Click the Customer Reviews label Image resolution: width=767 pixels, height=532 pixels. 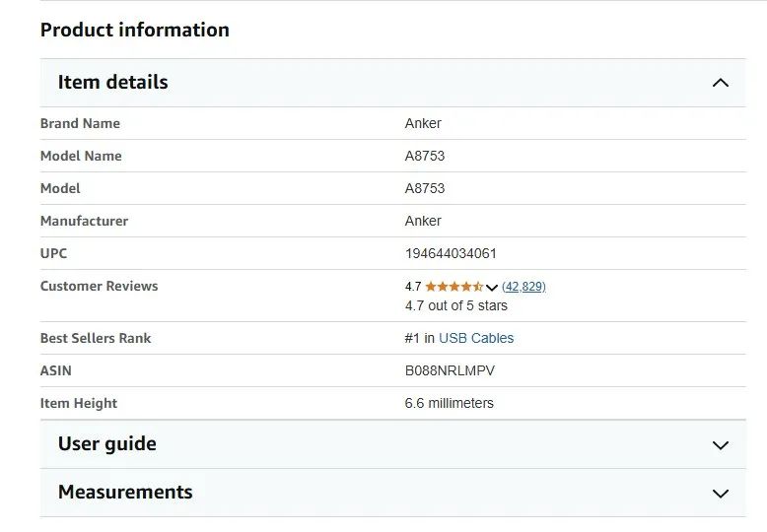point(99,286)
